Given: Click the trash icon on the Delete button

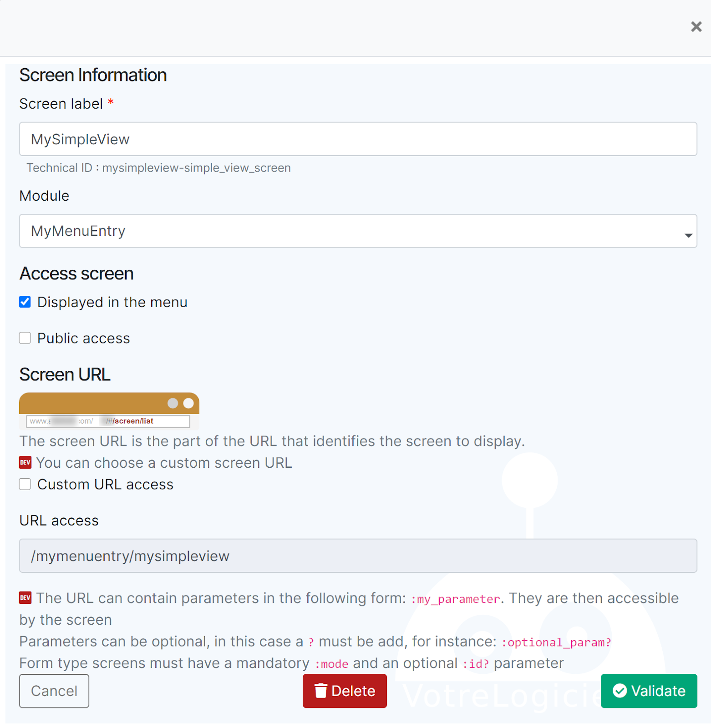Looking at the screenshot, I should (321, 691).
